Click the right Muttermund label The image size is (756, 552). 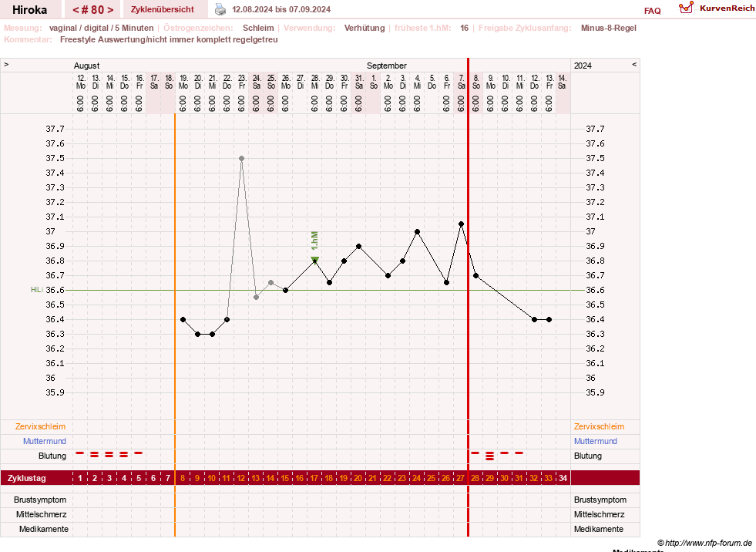coord(596,441)
